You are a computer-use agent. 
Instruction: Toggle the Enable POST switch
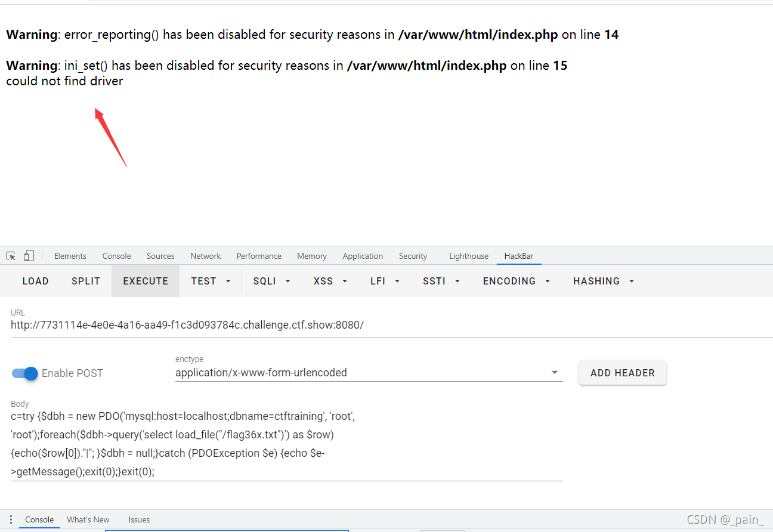point(25,373)
